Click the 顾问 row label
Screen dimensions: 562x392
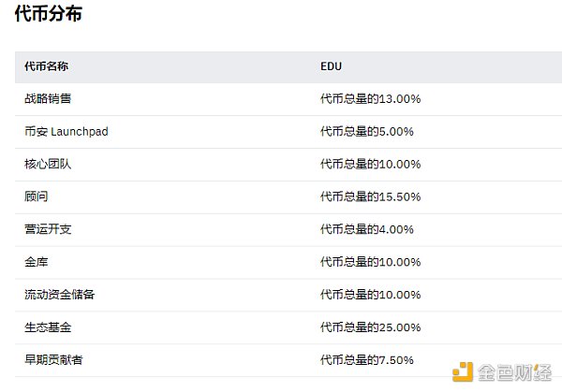pyautogui.click(x=36, y=196)
